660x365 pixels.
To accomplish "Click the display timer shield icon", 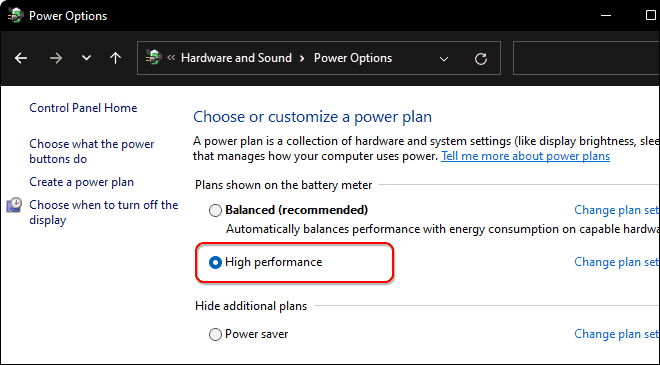I will click(x=14, y=205).
